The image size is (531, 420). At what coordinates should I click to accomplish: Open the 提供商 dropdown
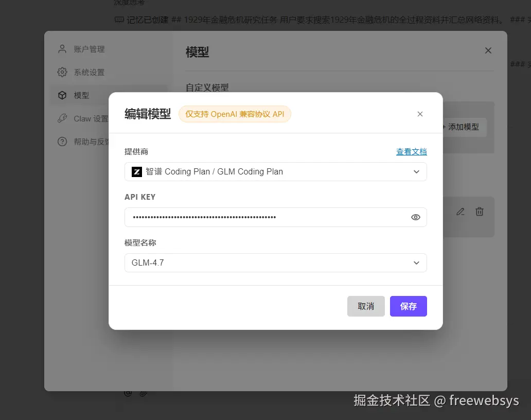pyautogui.click(x=276, y=172)
